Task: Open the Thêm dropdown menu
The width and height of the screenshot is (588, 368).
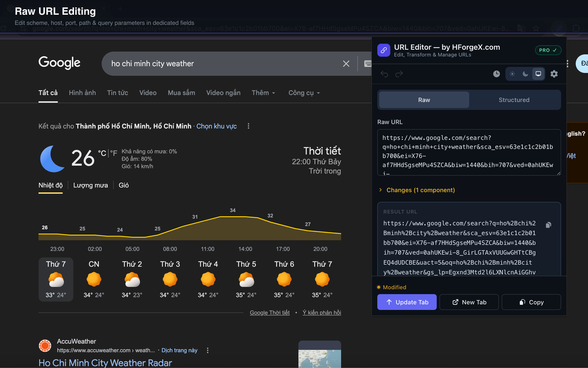Action: click(x=263, y=93)
